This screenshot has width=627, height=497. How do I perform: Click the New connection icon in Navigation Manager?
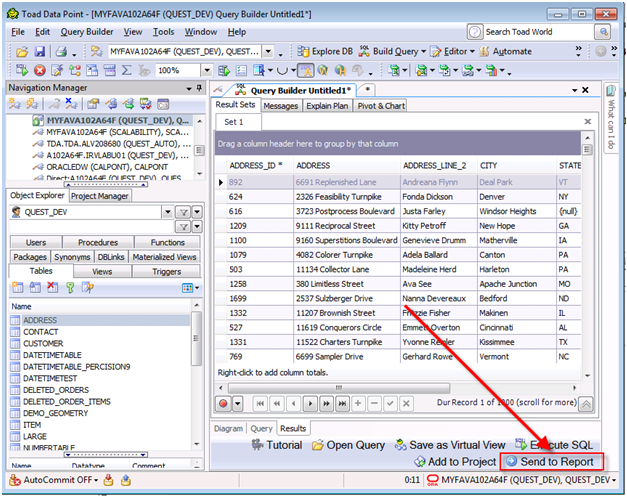click(x=15, y=104)
